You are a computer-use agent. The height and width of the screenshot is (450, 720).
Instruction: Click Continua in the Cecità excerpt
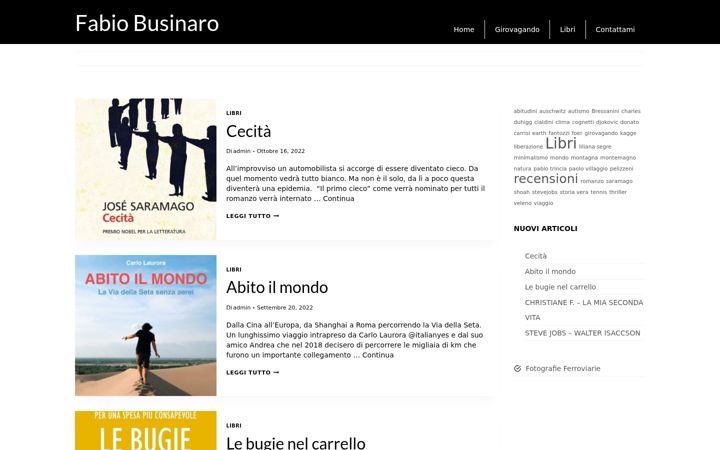click(338, 199)
